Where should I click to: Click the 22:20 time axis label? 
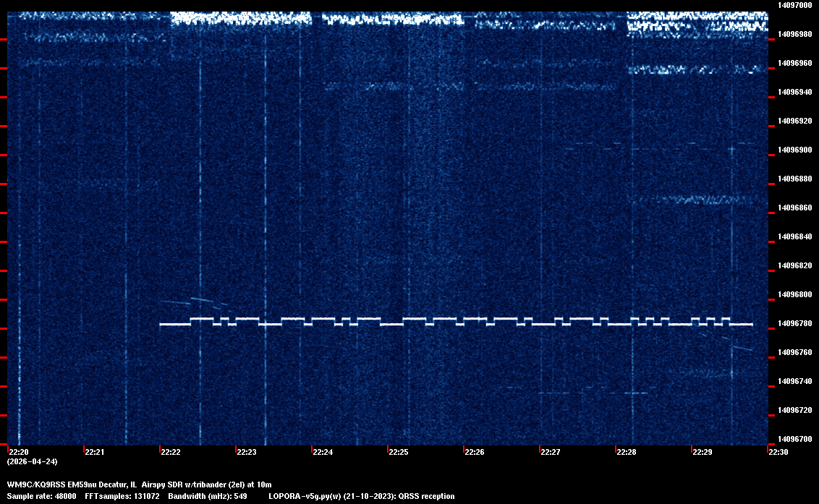pyautogui.click(x=18, y=453)
